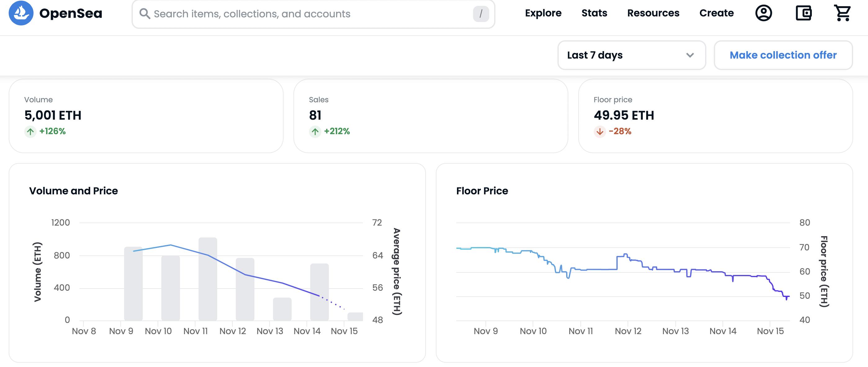
Task: Open the Stats menu
Action: point(594,13)
